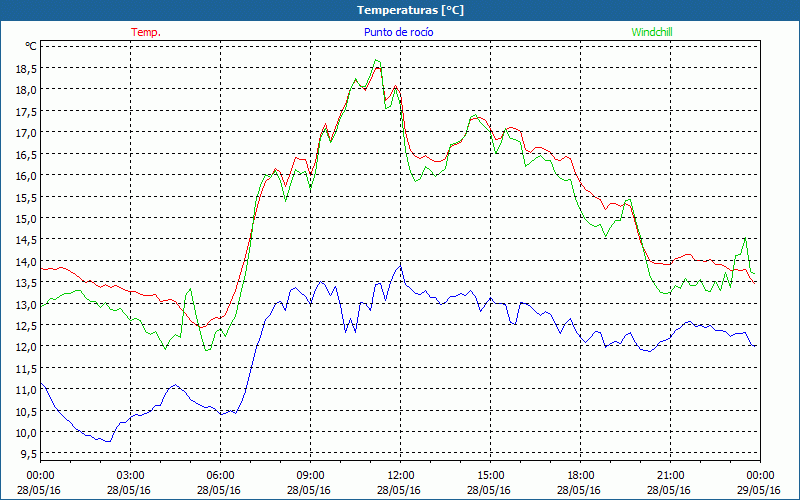Click the 10,5 y-axis value

pyautogui.click(x=28, y=411)
